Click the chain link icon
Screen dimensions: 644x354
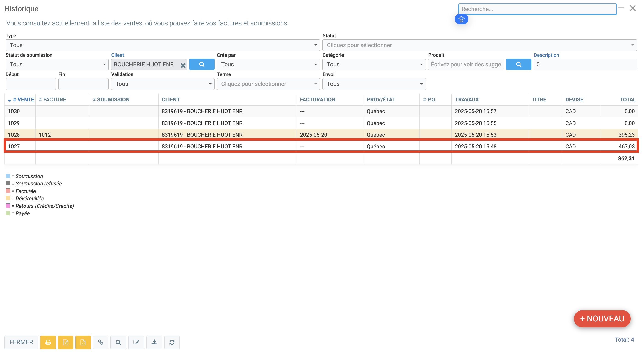tap(101, 342)
